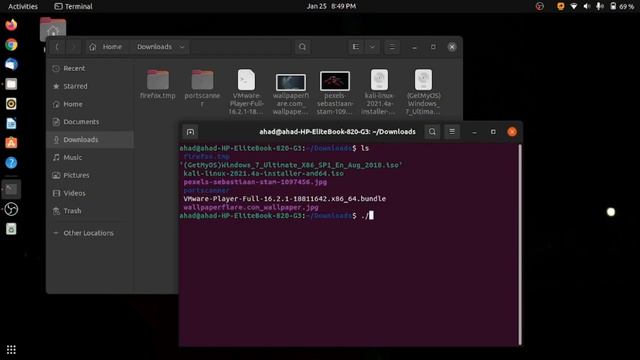Search in the Files window

[302, 47]
